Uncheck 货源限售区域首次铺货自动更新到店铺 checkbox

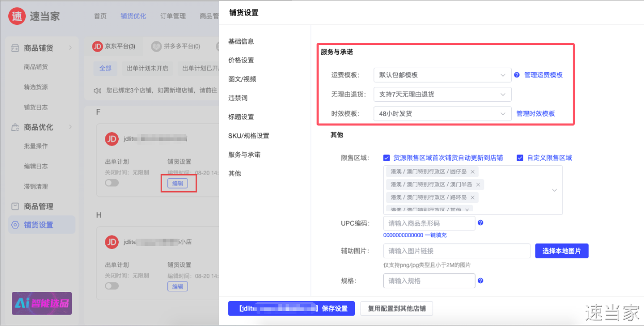pos(387,158)
